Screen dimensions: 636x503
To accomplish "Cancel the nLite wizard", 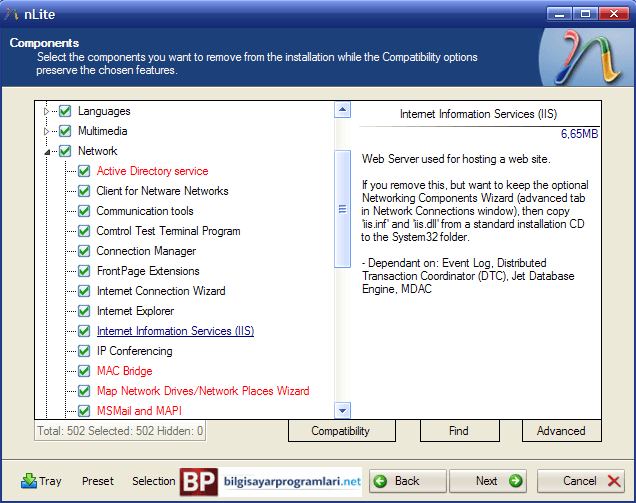I will pyautogui.click(x=580, y=481).
